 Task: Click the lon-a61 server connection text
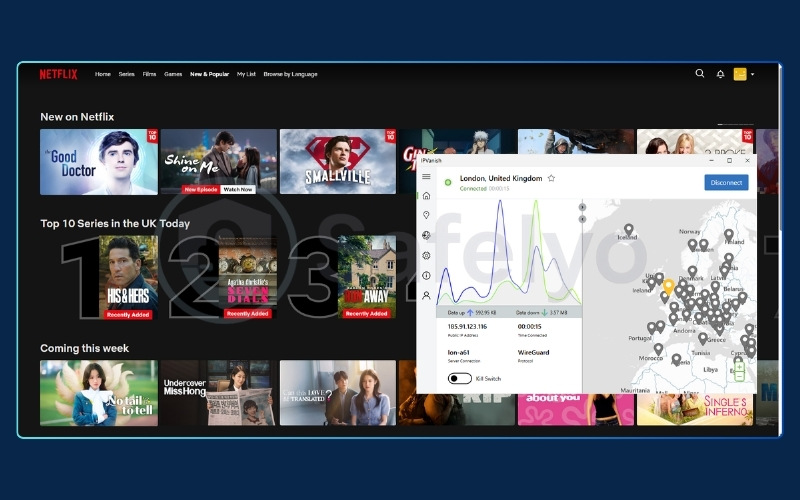pyautogui.click(x=458, y=353)
